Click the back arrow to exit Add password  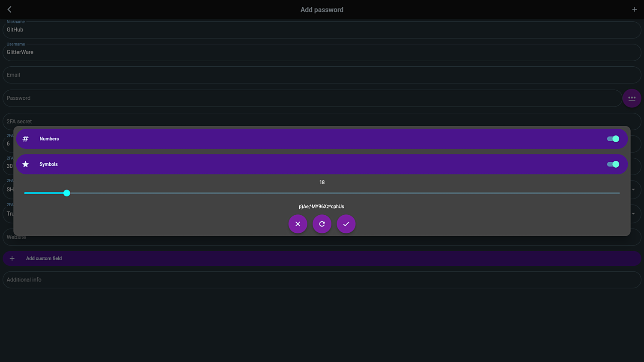9,9
